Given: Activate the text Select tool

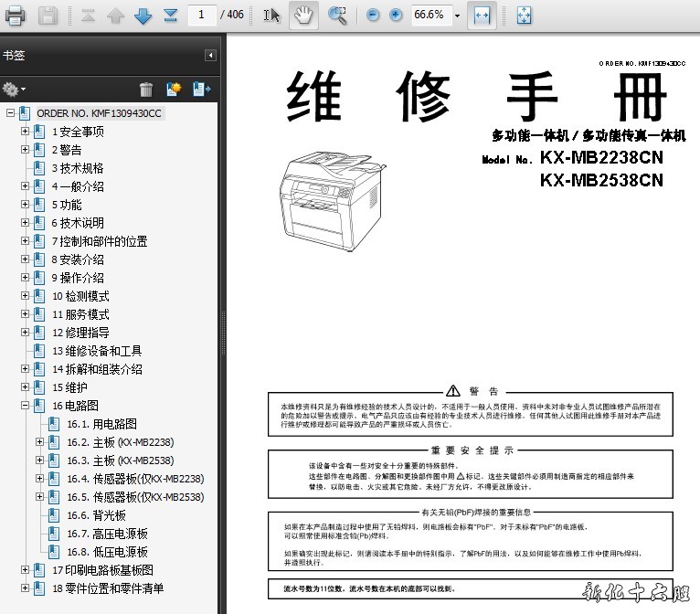Looking at the screenshot, I should point(272,16).
